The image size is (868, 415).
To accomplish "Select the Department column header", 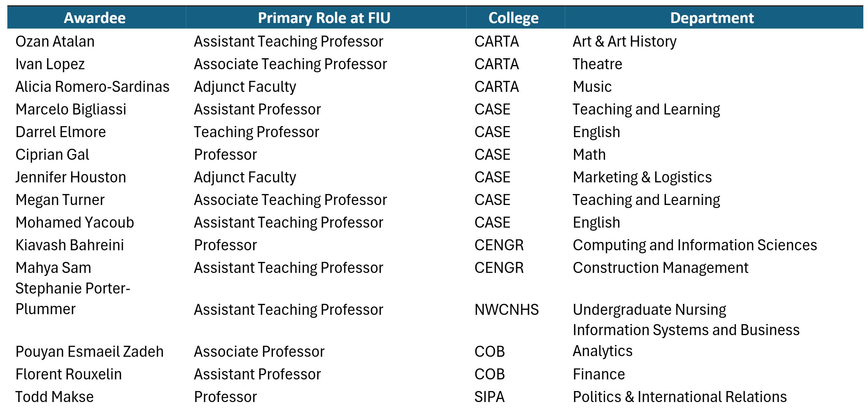I will tap(712, 18).
